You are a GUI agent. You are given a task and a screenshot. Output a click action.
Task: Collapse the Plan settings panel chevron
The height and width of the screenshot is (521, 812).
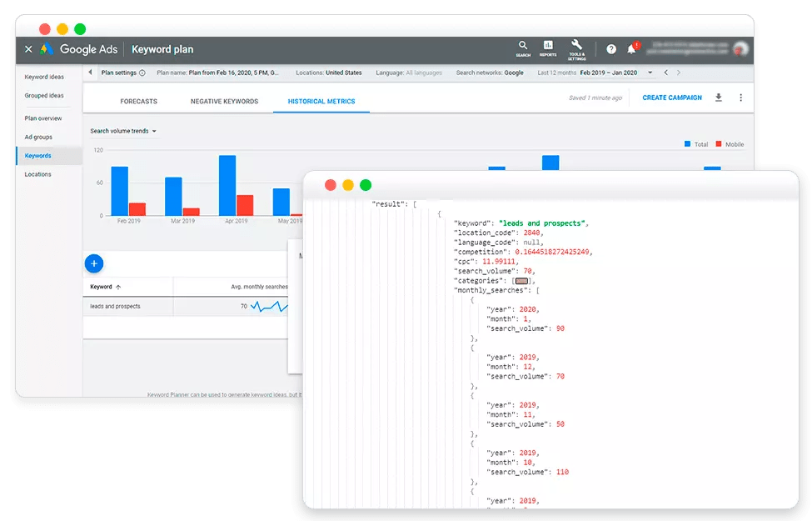[90, 73]
